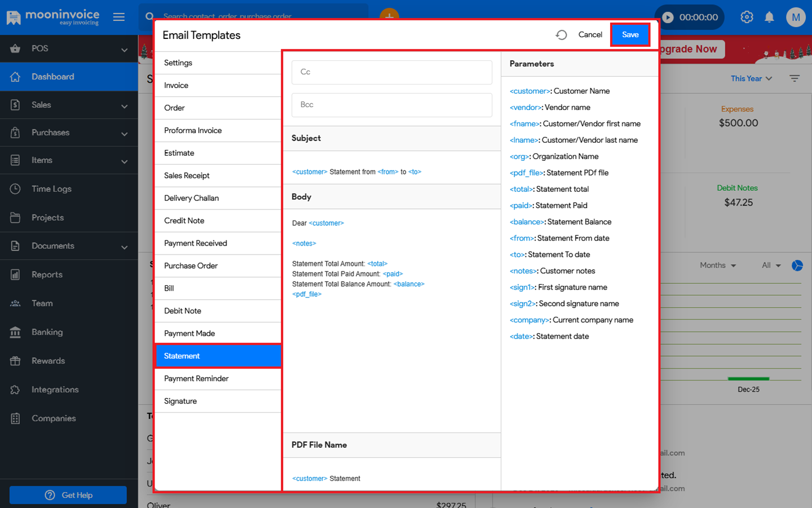Select the Payment Reminder template
The image size is (812, 508).
196,379
